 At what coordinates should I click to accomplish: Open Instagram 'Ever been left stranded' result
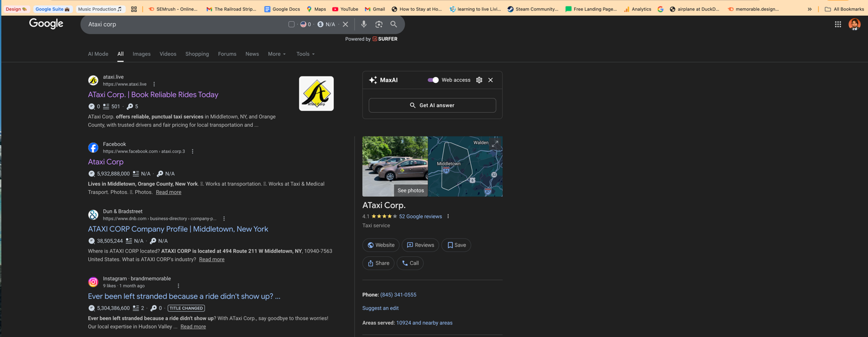click(x=184, y=296)
